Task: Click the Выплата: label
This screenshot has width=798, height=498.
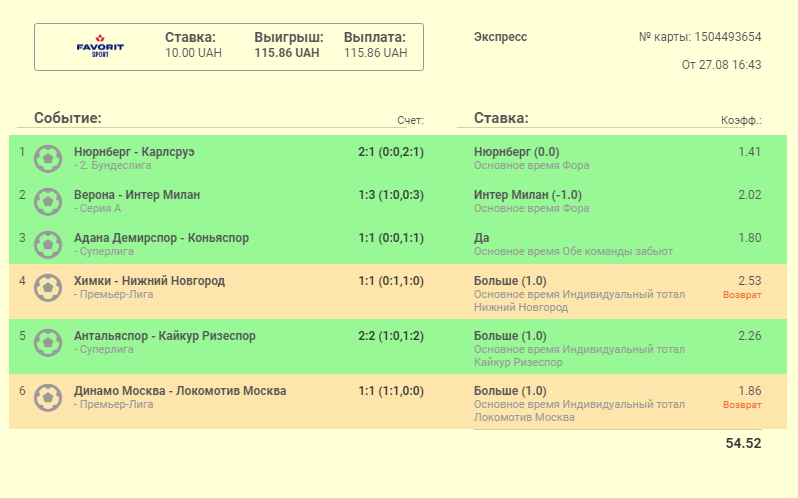Action: 375,37
